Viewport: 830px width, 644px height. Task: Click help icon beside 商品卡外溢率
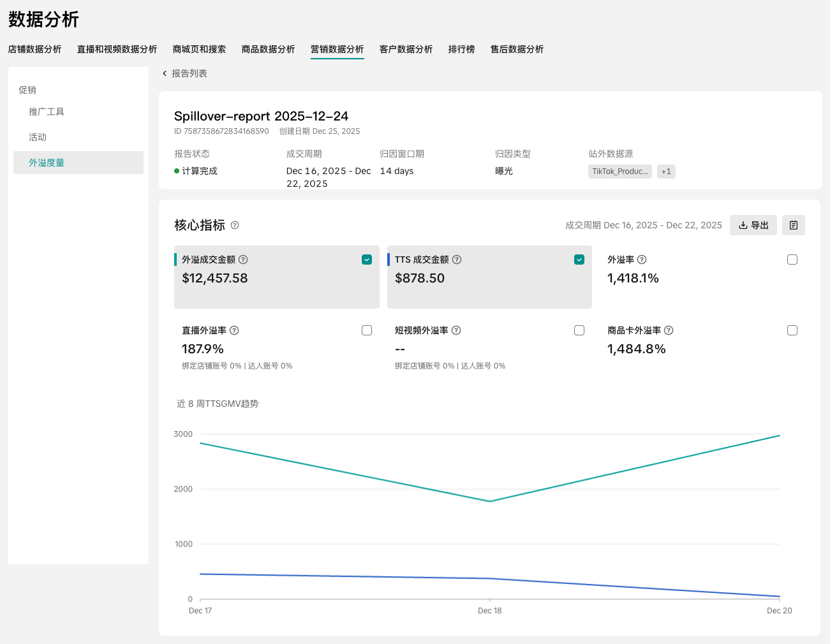pyautogui.click(x=669, y=330)
